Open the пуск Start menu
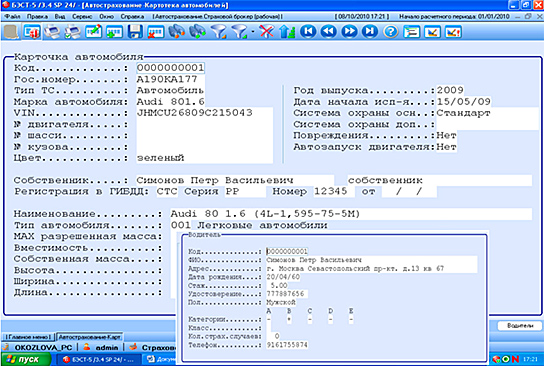The image size is (544, 366). pos(25,359)
